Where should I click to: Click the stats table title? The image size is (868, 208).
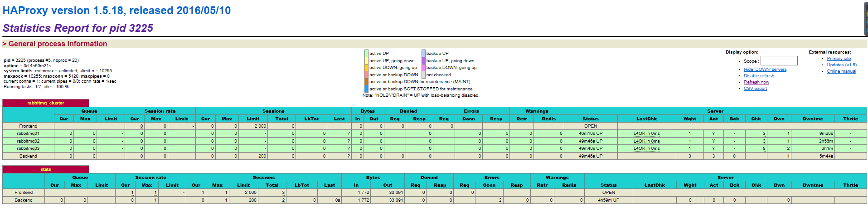point(46,169)
